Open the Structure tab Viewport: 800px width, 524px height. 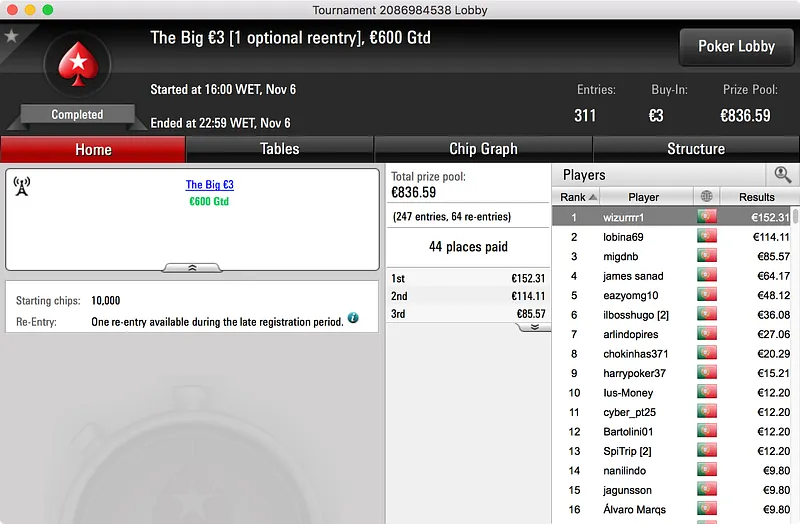[696, 149]
